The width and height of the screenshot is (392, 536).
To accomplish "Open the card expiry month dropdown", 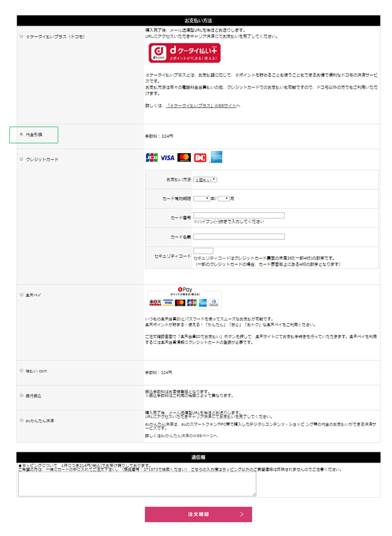I will (224, 198).
